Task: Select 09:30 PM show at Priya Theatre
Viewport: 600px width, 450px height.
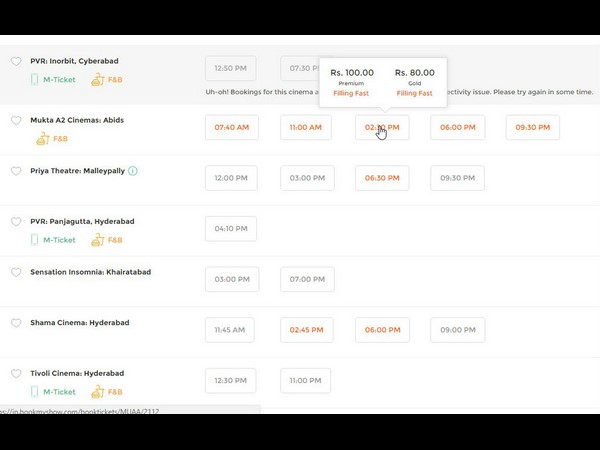Action: (457, 178)
